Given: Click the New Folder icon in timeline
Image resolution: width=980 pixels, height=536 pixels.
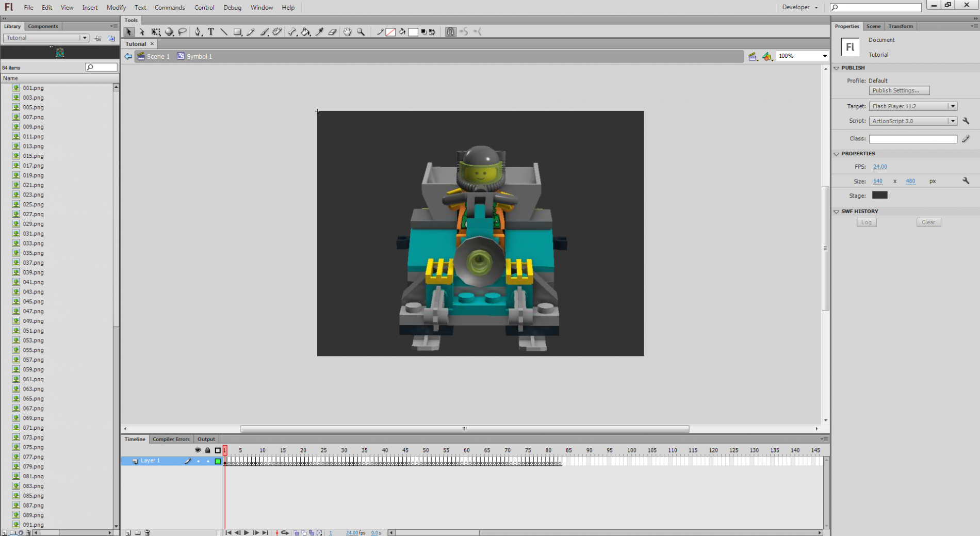Looking at the screenshot, I should [138, 532].
